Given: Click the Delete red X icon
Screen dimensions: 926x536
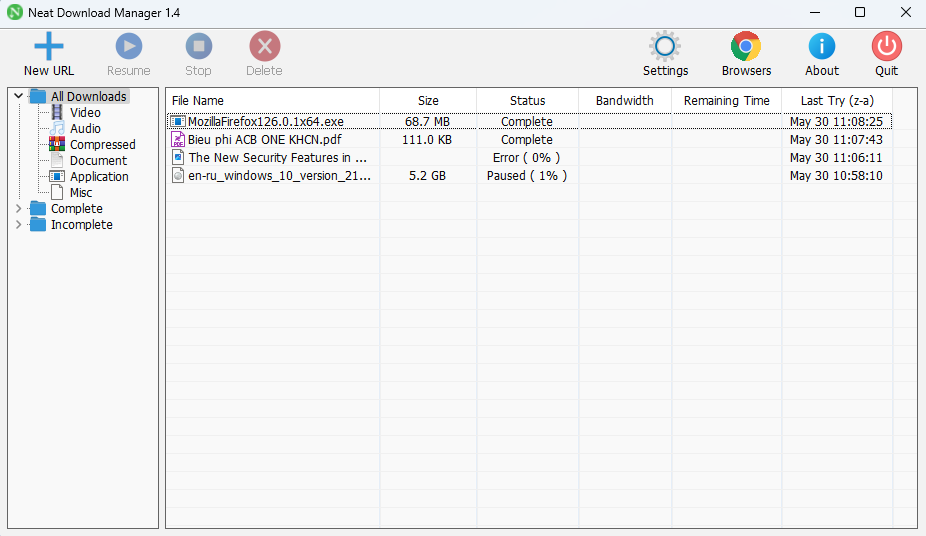Looking at the screenshot, I should point(265,46).
